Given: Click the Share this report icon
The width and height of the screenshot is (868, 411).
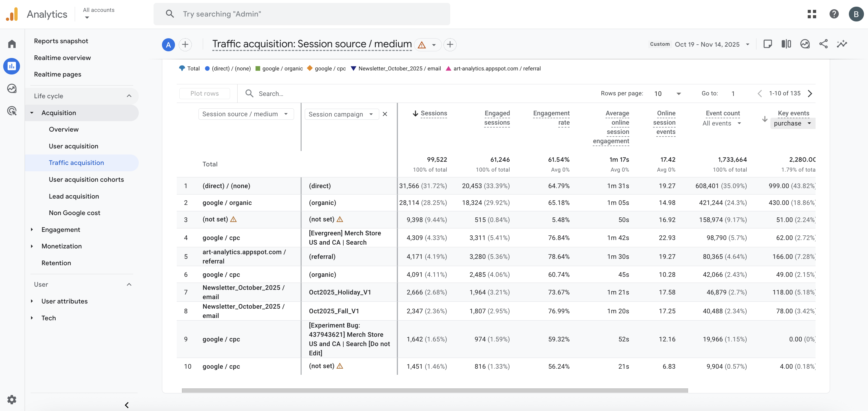Looking at the screenshot, I should click(x=823, y=44).
